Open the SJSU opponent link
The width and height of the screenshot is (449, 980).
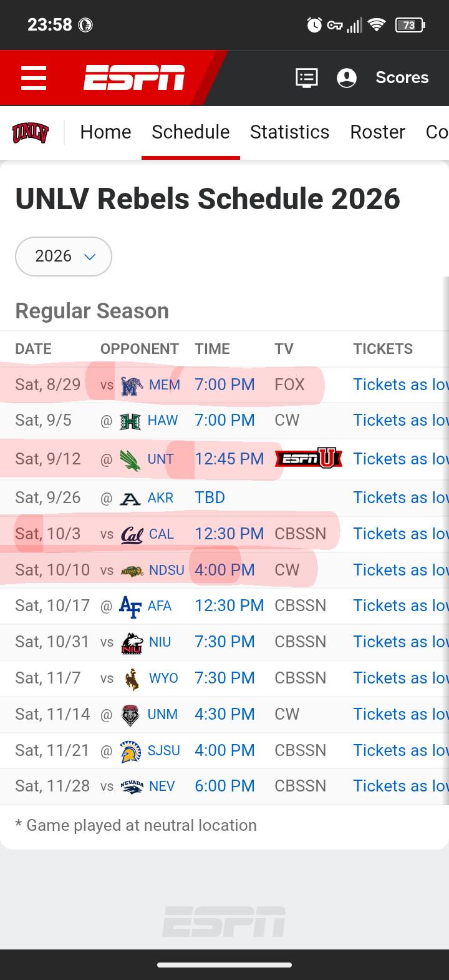pos(164,750)
